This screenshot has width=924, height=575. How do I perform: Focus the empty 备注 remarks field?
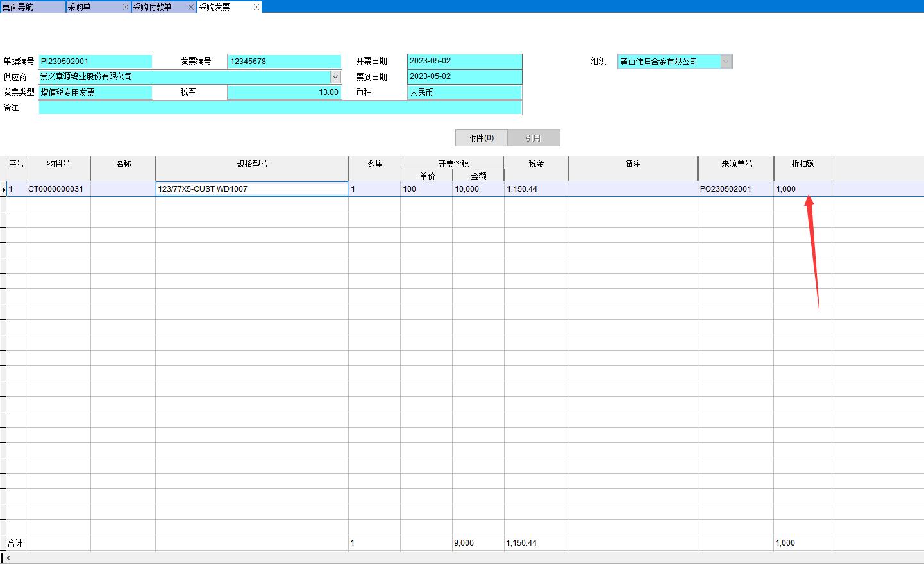coord(280,108)
